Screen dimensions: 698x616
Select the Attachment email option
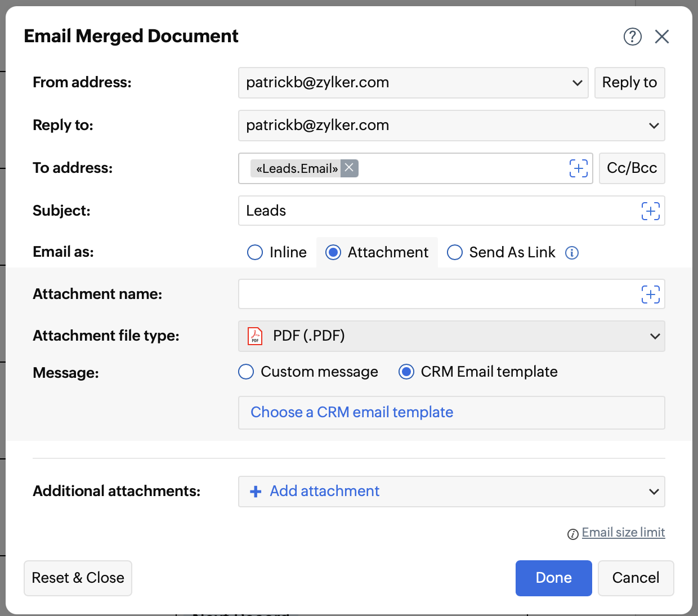pyautogui.click(x=333, y=252)
